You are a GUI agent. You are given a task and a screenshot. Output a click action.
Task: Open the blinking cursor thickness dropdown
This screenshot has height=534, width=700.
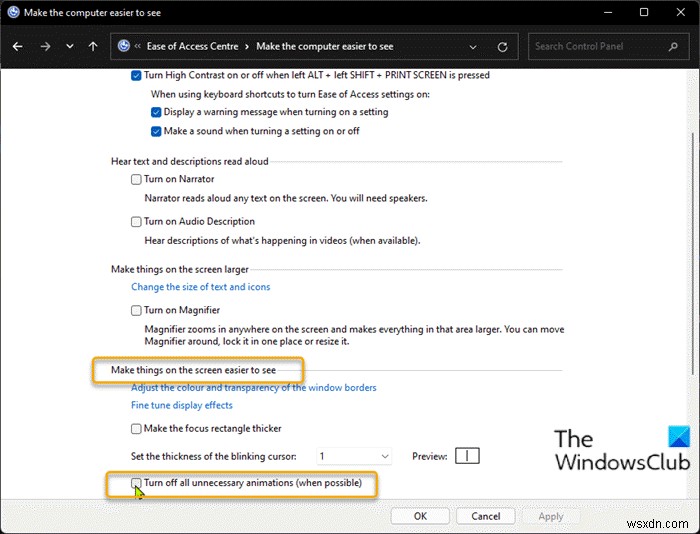coord(354,456)
